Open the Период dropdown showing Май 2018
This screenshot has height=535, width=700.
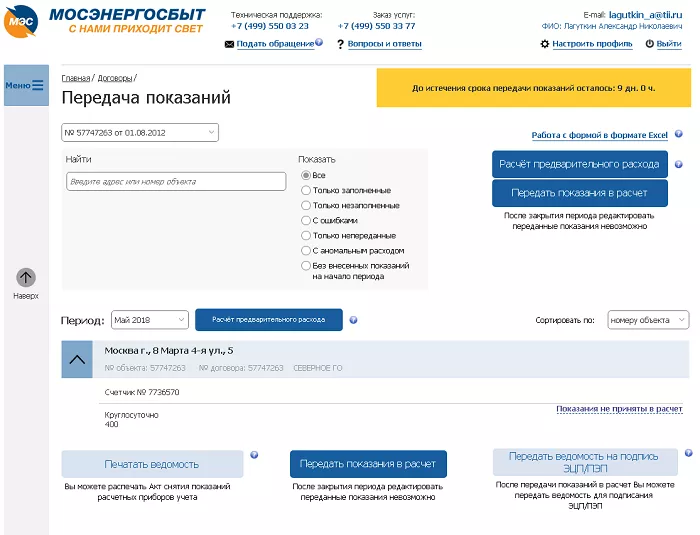click(150, 320)
